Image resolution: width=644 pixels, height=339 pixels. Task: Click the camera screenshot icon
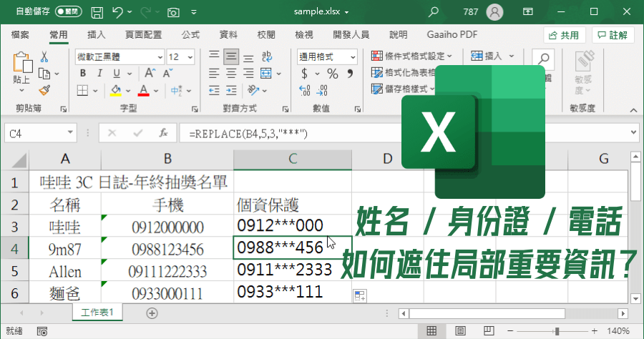173,12
